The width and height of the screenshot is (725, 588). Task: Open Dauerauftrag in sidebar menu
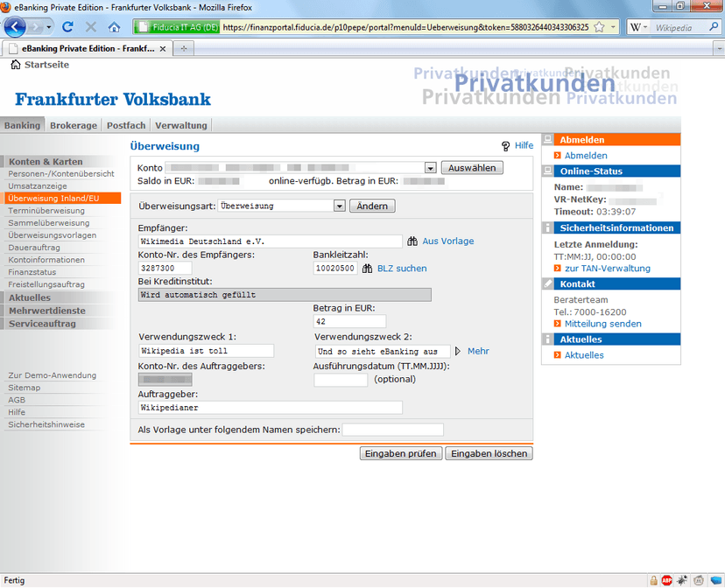point(34,248)
